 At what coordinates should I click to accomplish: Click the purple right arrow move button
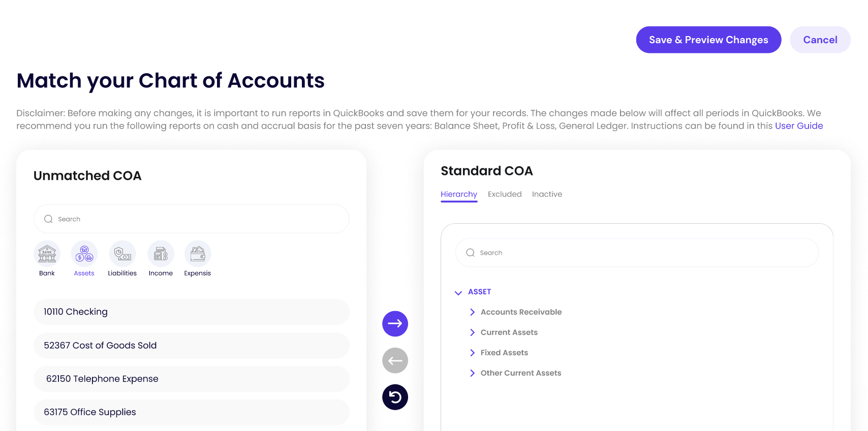pos(395,324)
